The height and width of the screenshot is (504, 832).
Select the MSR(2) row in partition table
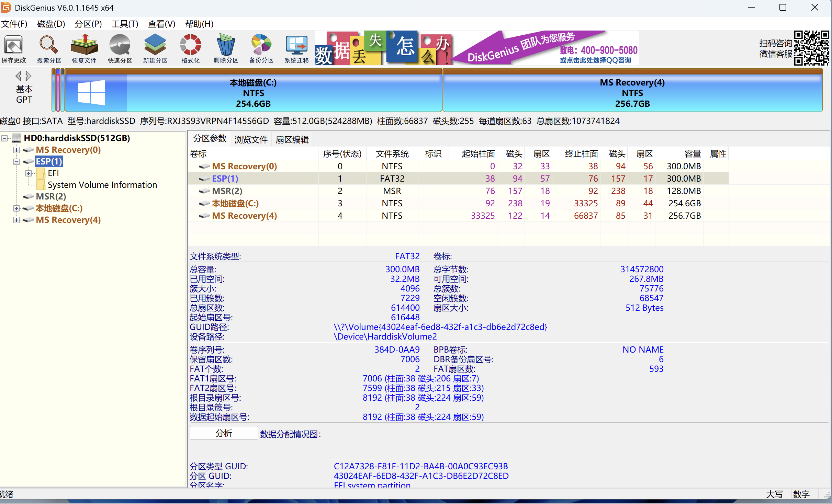coord(227,191)
